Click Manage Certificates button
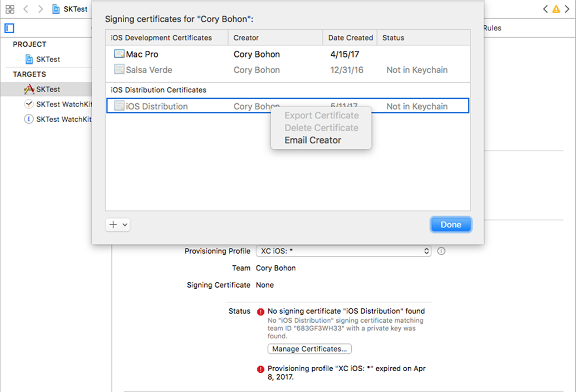The width and height of the screenshot is (576, 392). pyautogui.click(x=309, y=349)
